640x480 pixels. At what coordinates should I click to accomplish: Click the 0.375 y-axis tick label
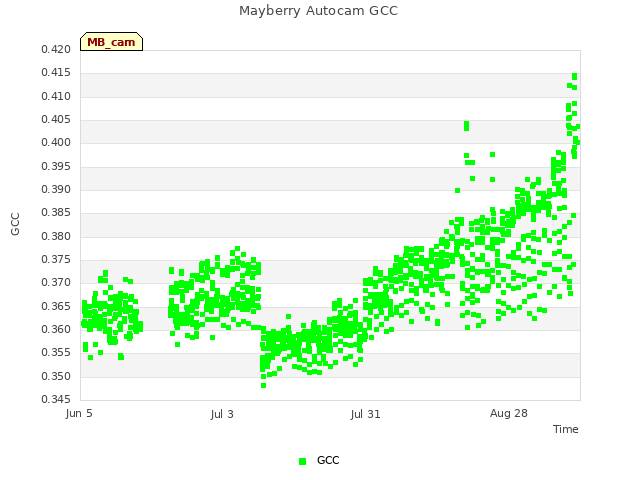[x=56, y=260]
